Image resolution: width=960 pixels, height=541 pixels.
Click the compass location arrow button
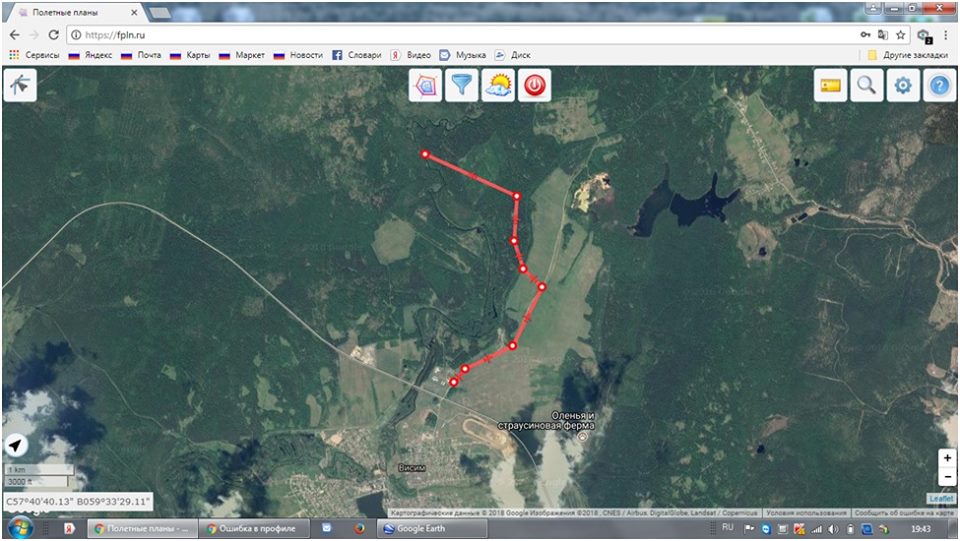point(17,447)
